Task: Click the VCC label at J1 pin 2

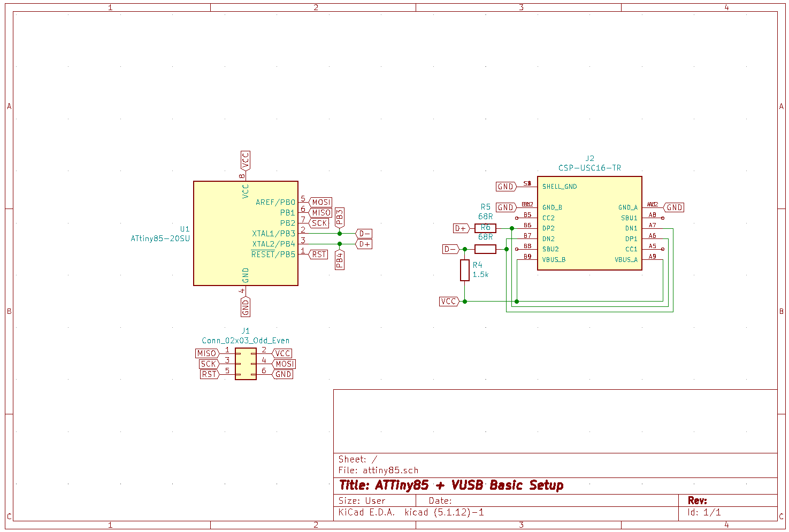Action: [282, 353]
